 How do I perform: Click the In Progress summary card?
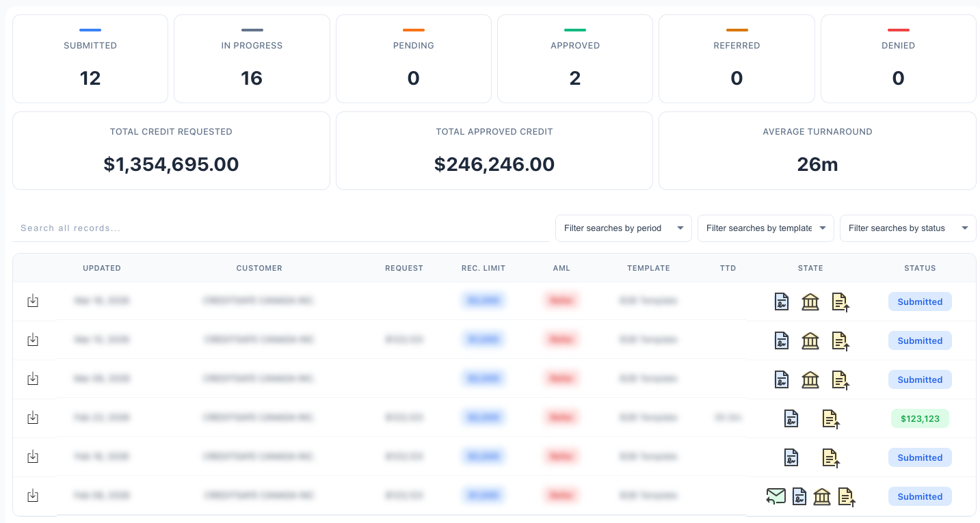click(x=252, y=59)
